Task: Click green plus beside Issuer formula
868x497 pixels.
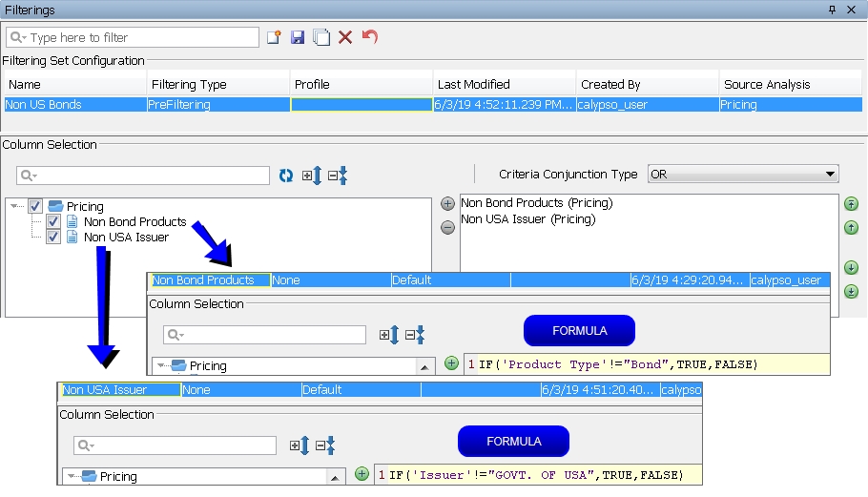Action: click(x=362, y=474)
